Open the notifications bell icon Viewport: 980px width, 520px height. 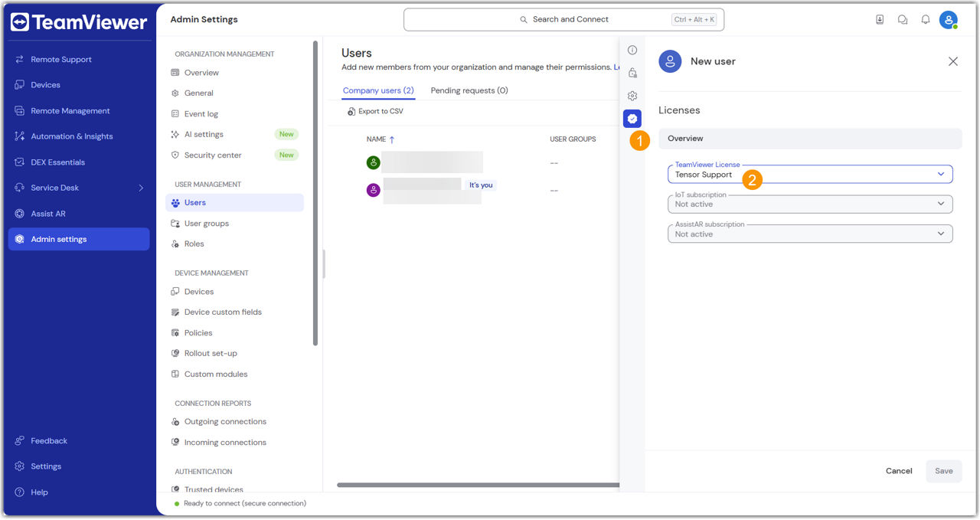coord(925,20)
